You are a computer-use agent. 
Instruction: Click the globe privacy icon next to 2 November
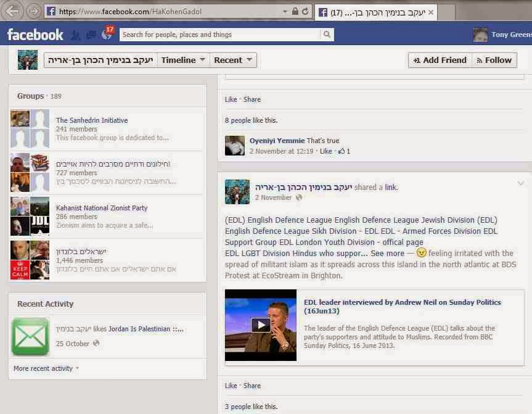299,197
